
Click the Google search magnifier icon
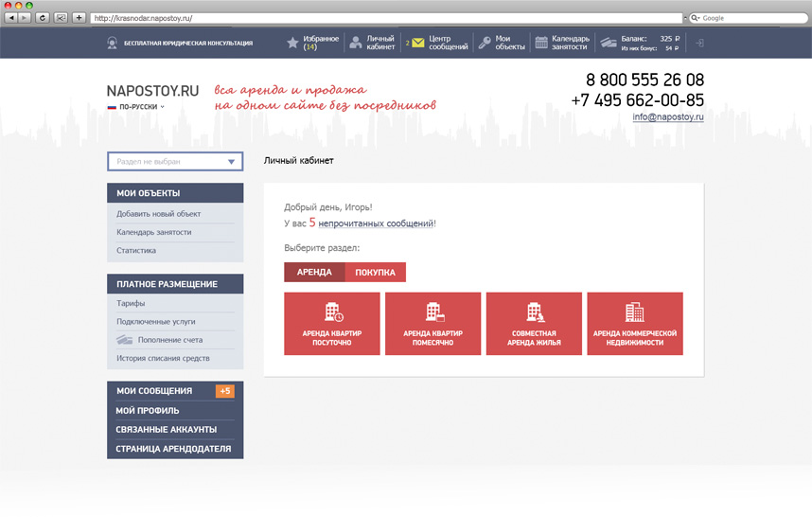tap(696, 18)
